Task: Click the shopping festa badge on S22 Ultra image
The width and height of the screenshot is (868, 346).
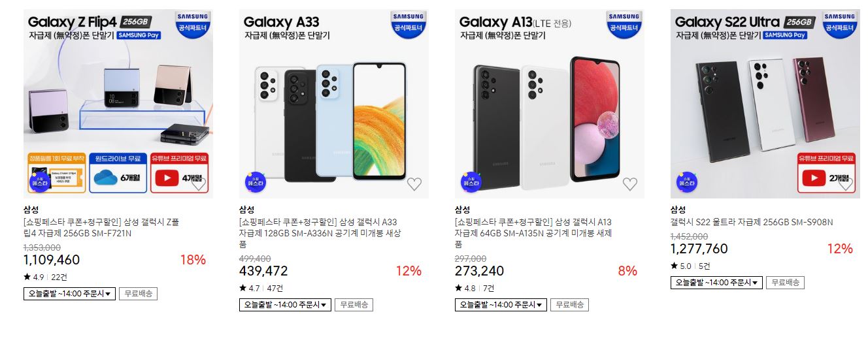Action: pyautogui.click(x=686, y=182)
